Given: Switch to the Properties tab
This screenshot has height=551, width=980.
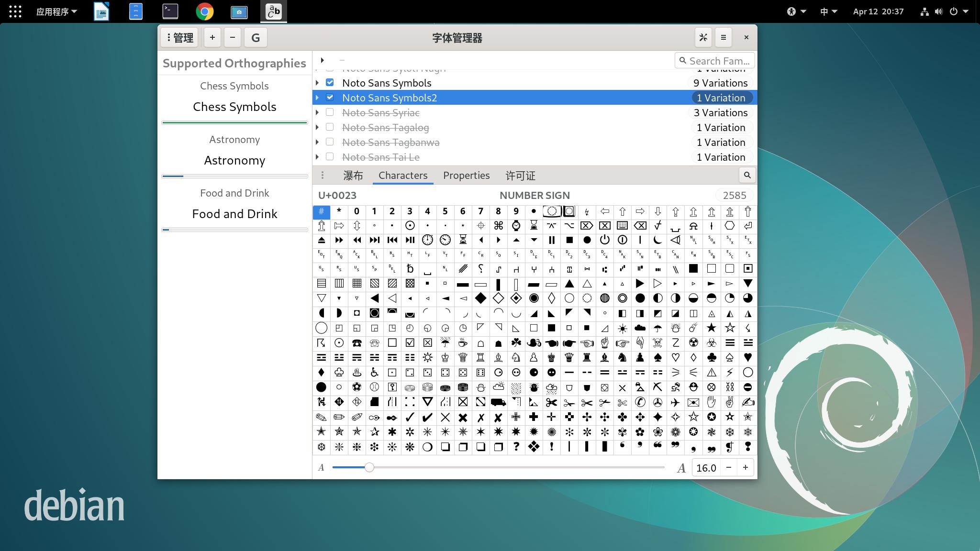Looking at the screenshot, I should coord(466,176).
